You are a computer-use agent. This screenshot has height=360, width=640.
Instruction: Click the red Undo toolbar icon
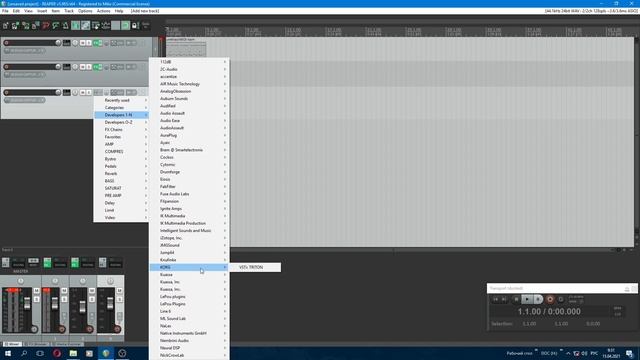click(x=46, y=26)
